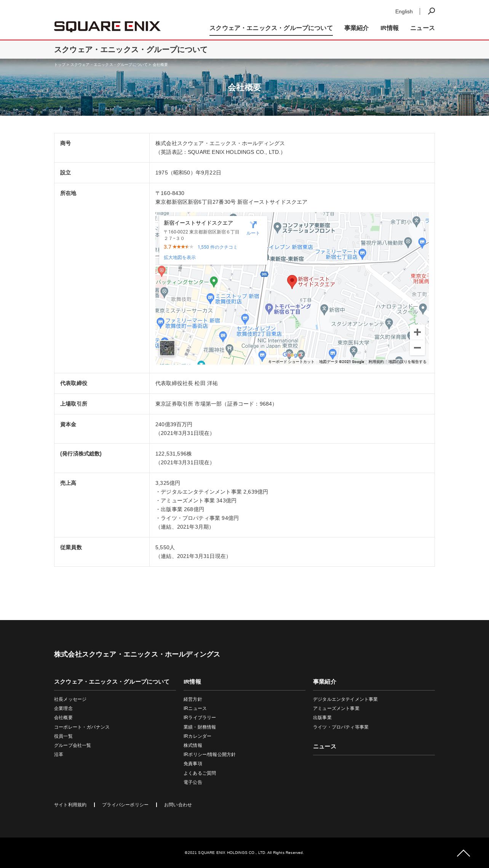Viewport: 489px width, 868px height.
Task: Click the SQUARE ENIX logo
Action: pos(107,26)
